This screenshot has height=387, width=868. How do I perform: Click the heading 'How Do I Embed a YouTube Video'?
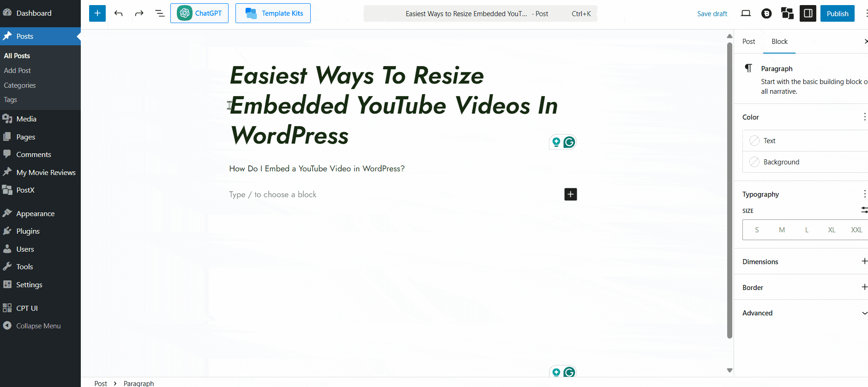pyautogui.click(x=317, y=169)
